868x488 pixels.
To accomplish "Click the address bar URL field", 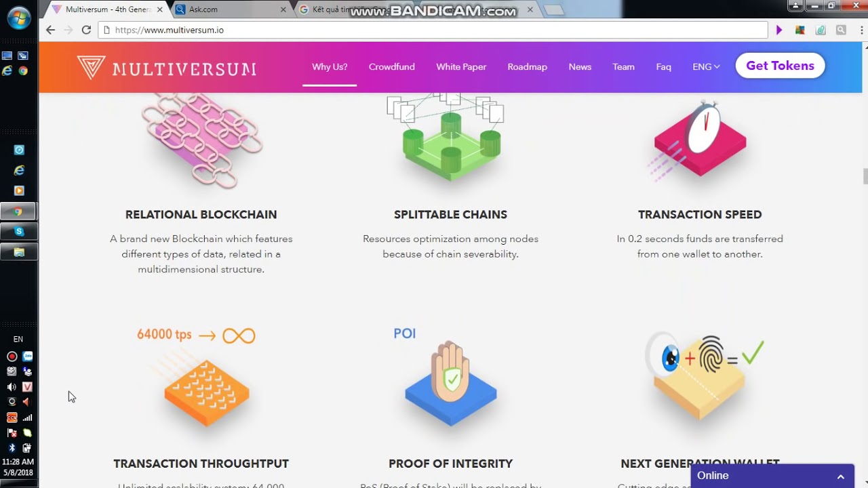I will click(x=433, y=30).
